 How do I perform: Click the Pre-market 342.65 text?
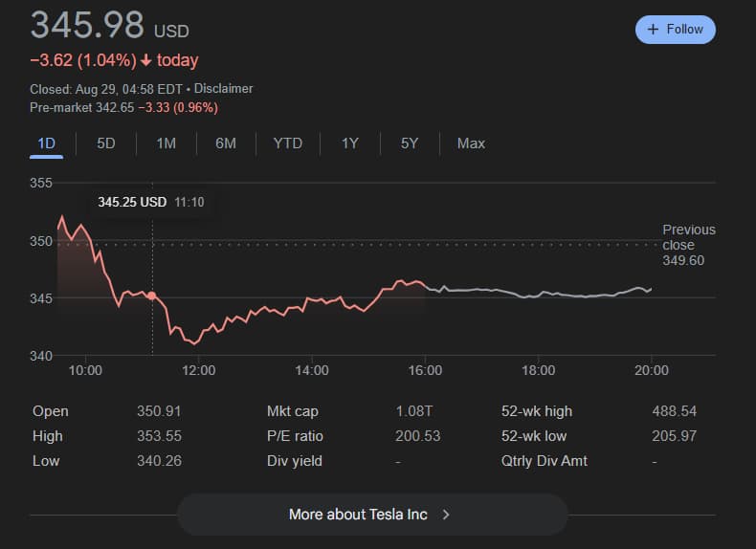pos(82,107)
